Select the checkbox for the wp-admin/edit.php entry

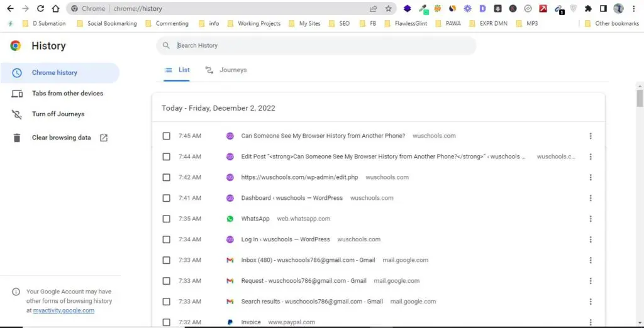[x=166, y=177]
